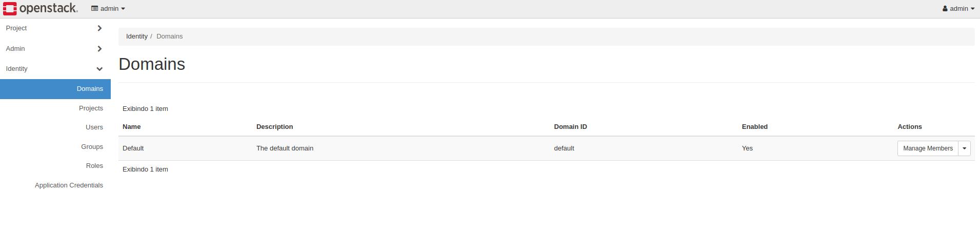Open the admin project selector dropdown
Image resolution: width=980 pixels, height=227 pixels.
[108, 9]
